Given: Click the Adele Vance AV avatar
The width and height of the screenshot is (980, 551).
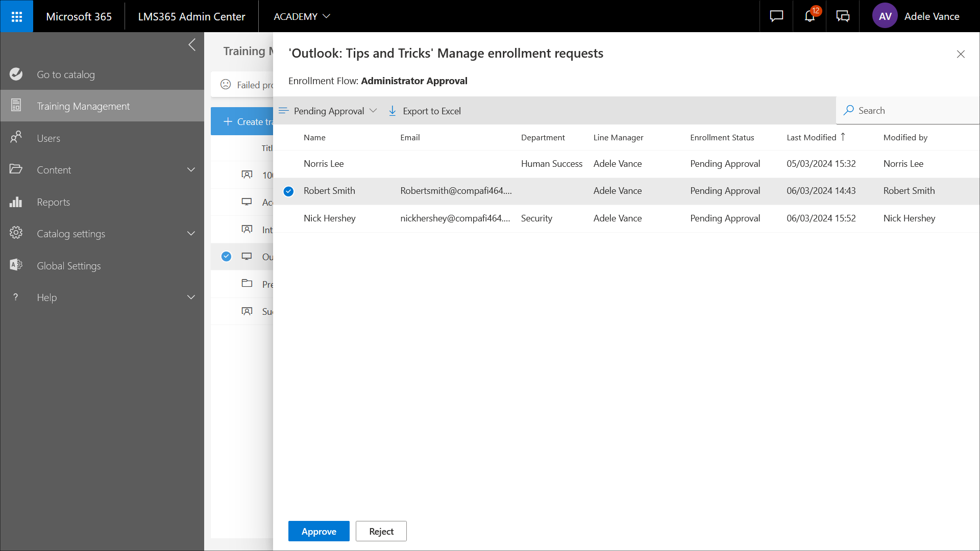Looking at the screenshot, I should pyautogui.click(x=885, y=16).
